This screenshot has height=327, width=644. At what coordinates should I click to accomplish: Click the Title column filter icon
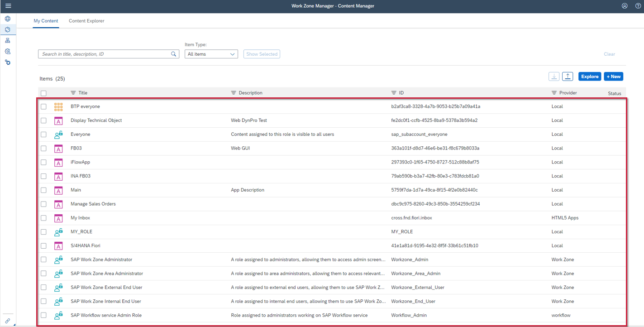pos(73,93)
